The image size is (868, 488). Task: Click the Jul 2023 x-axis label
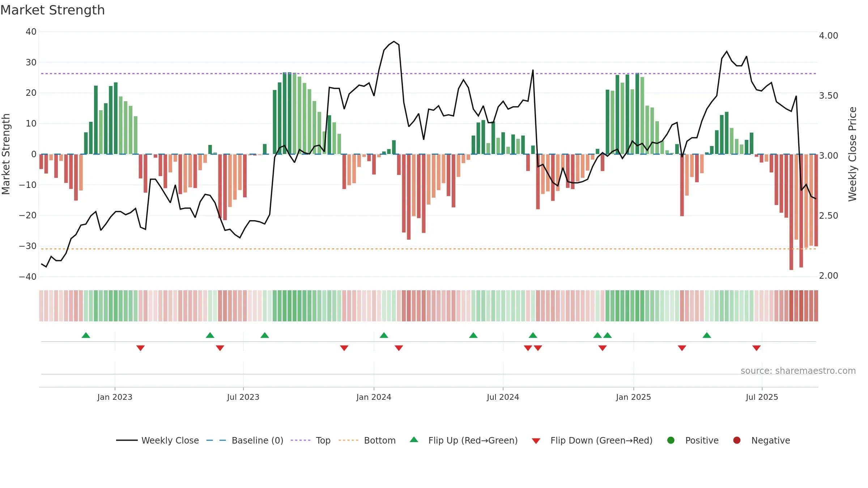coord(243,397)
